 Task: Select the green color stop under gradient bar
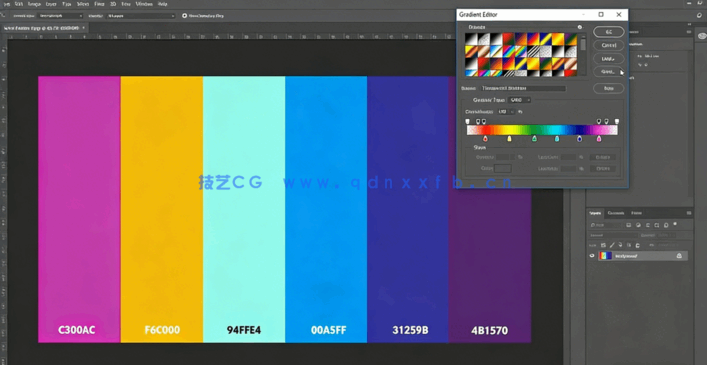534,139
